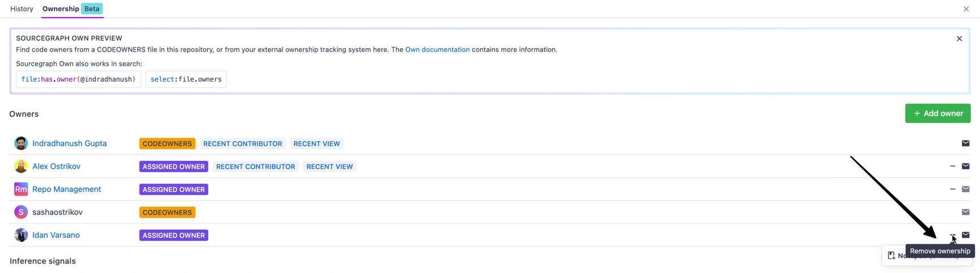Email Idan Varsano via mail icon
The width and height of the screenshot is (980, 273).
965,235
